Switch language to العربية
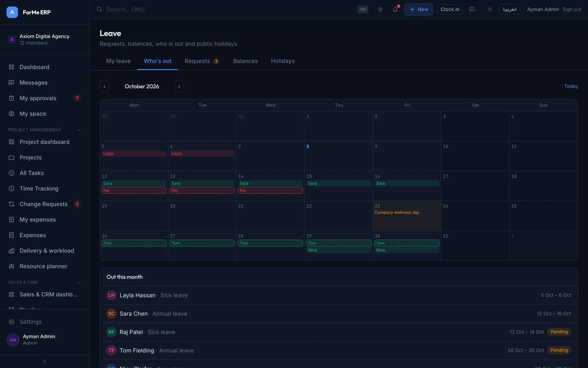 [510, 9]
